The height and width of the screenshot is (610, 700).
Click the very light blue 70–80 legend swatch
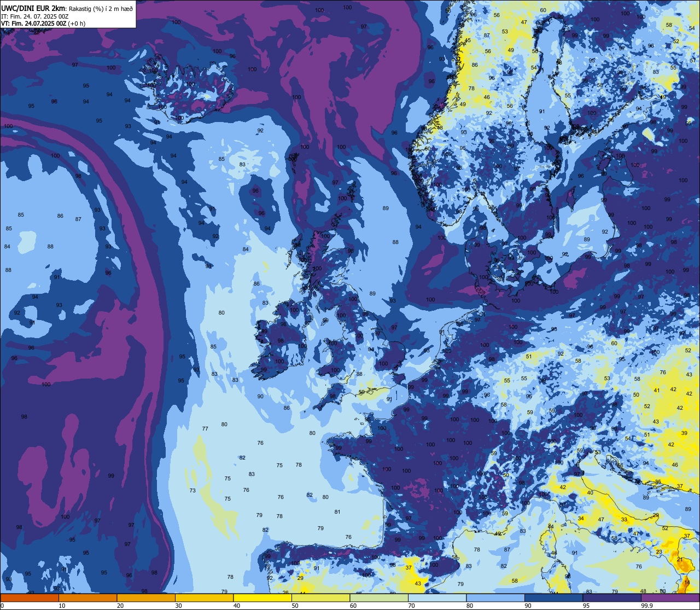pos(437,597)
